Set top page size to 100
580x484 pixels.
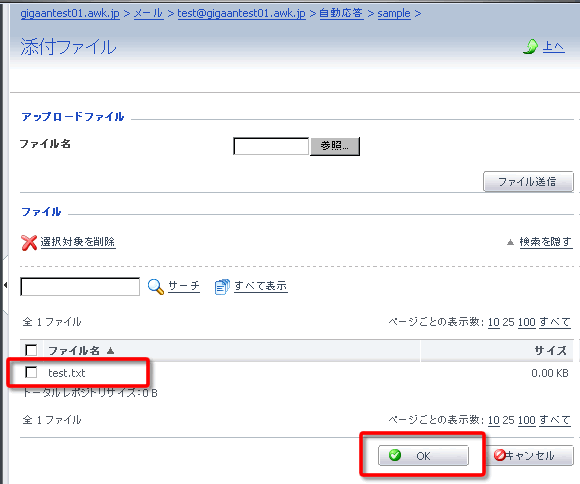527,322
